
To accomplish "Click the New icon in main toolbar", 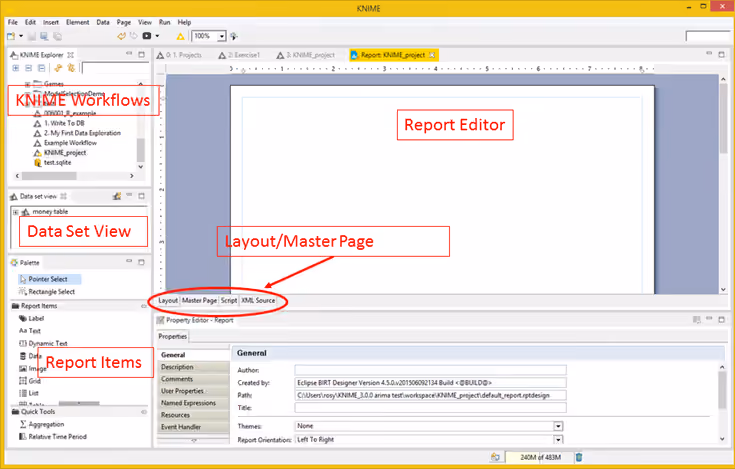I will (11, 36).
